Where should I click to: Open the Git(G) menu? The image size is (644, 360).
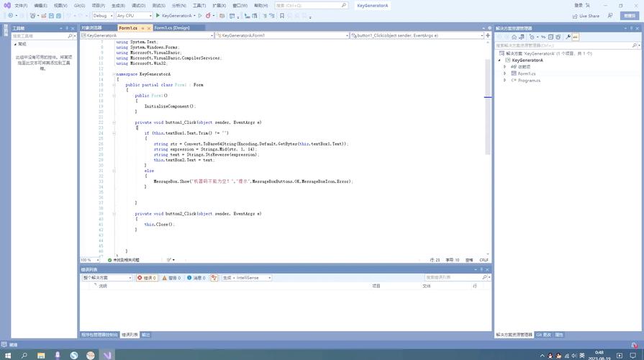pyautogui.click(x=80, y=5)
